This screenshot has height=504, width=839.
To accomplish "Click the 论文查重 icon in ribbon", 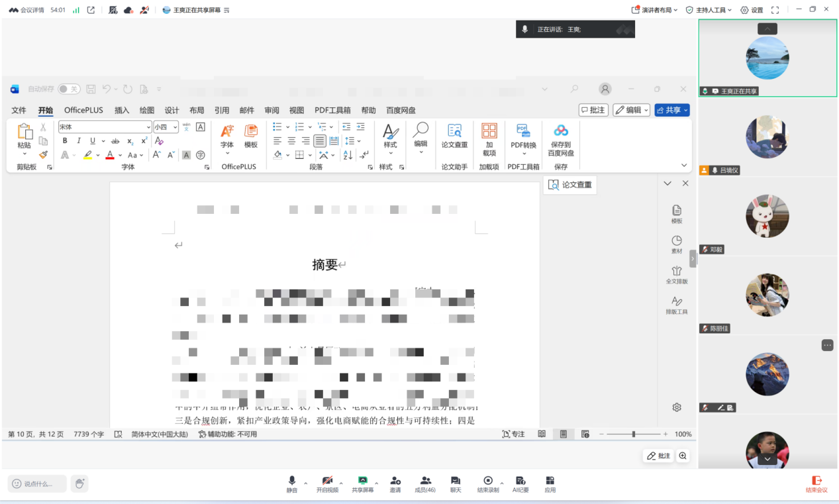I will tap(454, 131).
